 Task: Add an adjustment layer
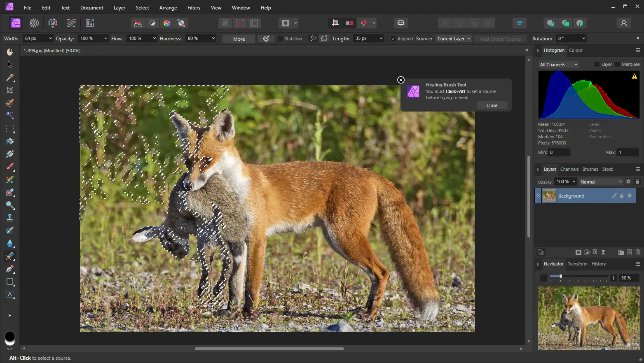click(587, 252)
